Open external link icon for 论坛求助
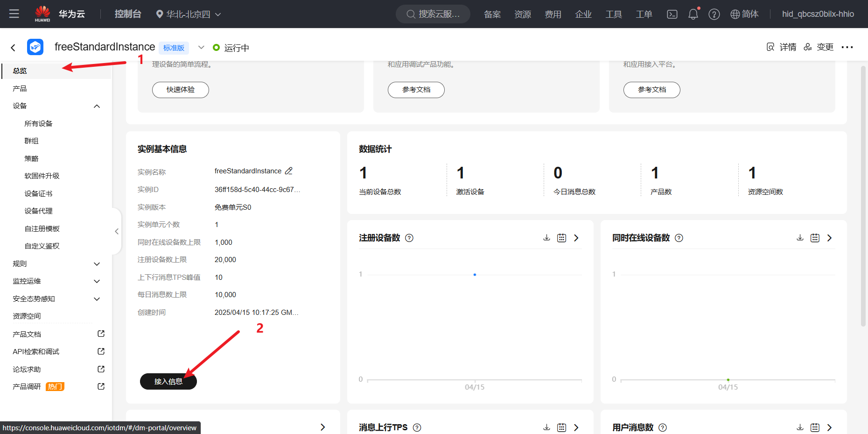 coord(101,369)
